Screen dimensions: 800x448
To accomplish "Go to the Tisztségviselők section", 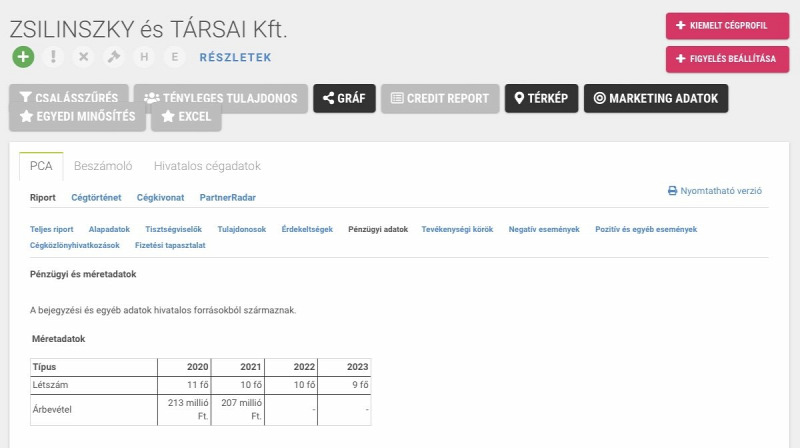I will [173, 229].
